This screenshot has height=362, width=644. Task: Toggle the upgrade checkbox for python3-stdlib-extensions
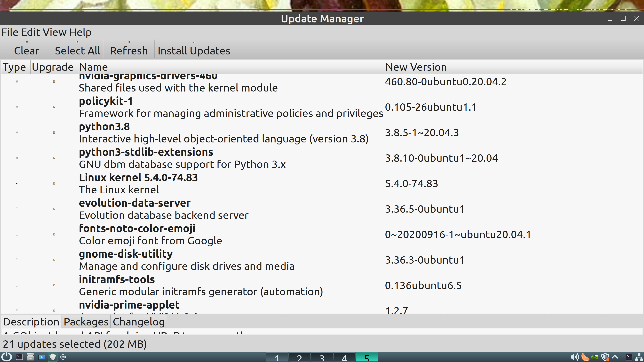click(54, 158)
